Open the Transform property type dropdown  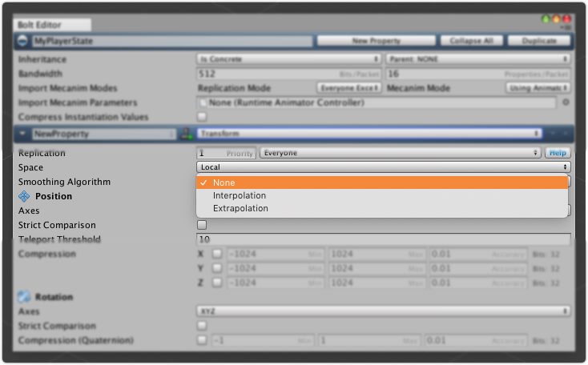pyautogui.click(x=369, y=134)
